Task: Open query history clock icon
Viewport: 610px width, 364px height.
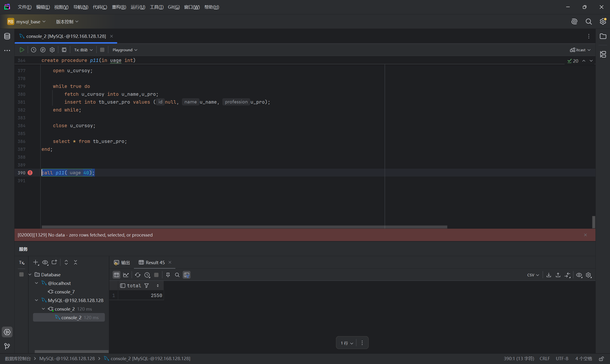Action: [x=34, y=50]
